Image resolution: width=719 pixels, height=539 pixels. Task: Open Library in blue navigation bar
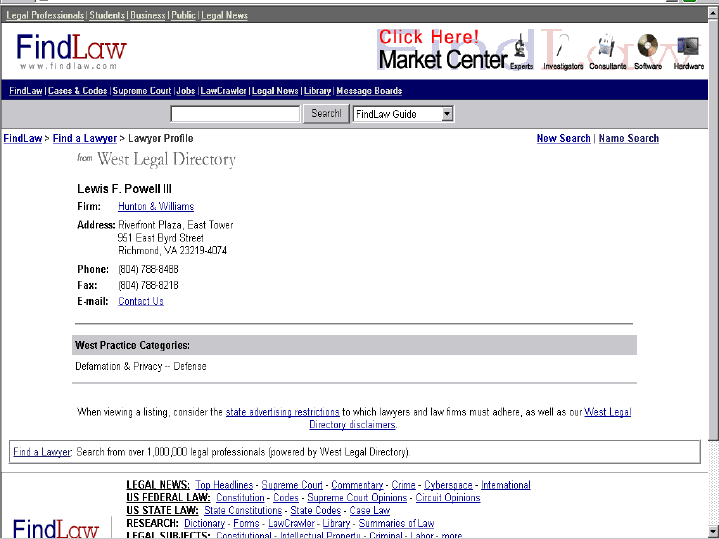click(x=317, y=91)
